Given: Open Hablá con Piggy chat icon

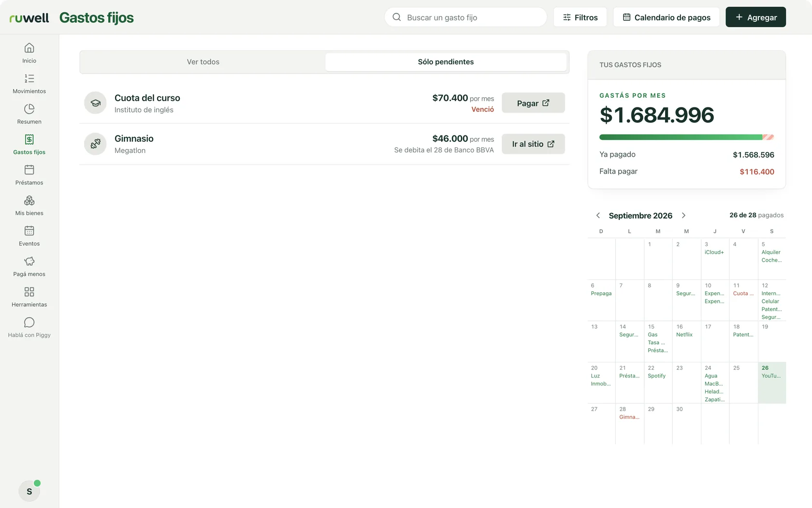Looking at the screenshot, I should coord(29,322).
